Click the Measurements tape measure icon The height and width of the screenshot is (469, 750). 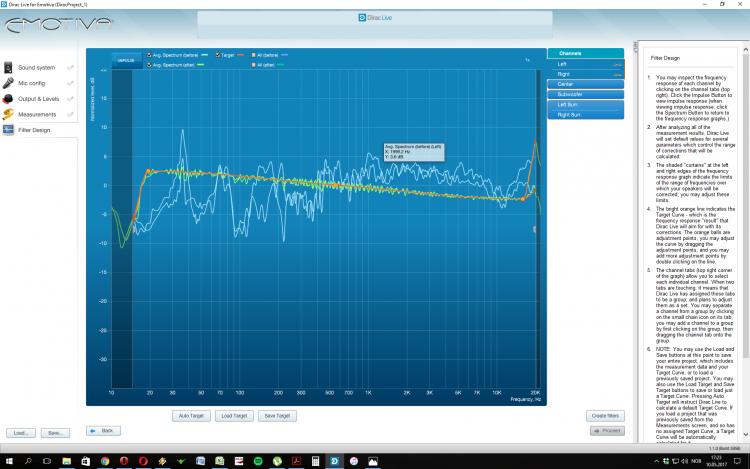click(8, 114)
